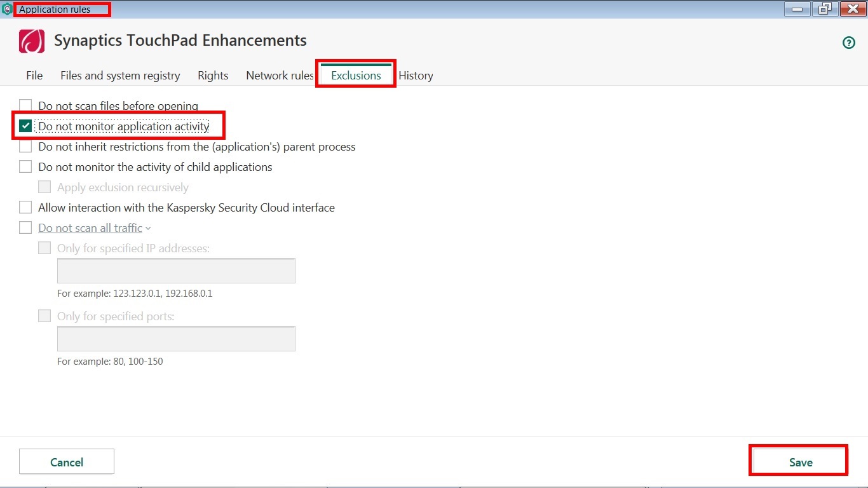Tick the Do not scan all traffic checkbox
868x488 pixels.
[25, 228]
